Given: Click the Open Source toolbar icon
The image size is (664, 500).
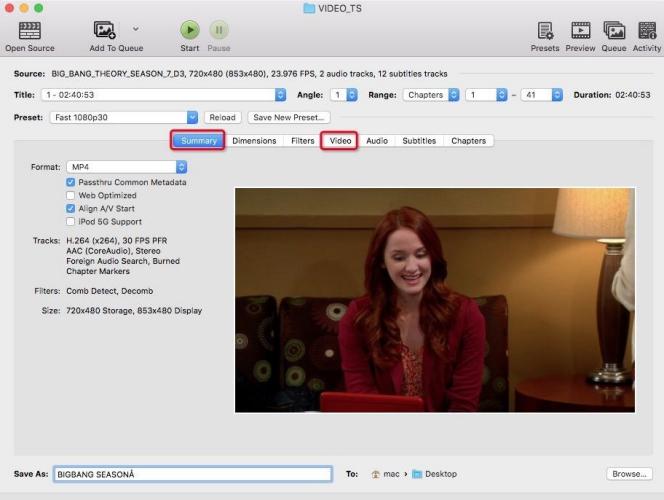Looking at the screenshot, I should pos(29,30).
